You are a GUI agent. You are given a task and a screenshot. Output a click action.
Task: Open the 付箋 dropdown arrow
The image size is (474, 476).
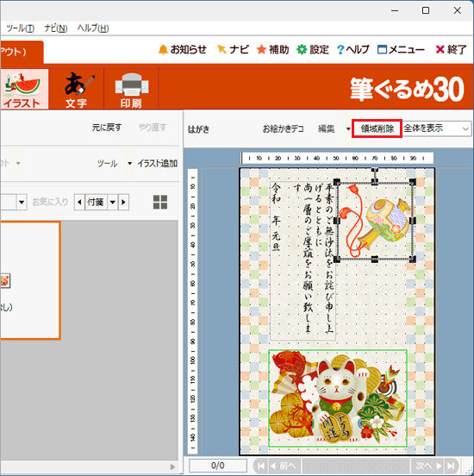113,202
